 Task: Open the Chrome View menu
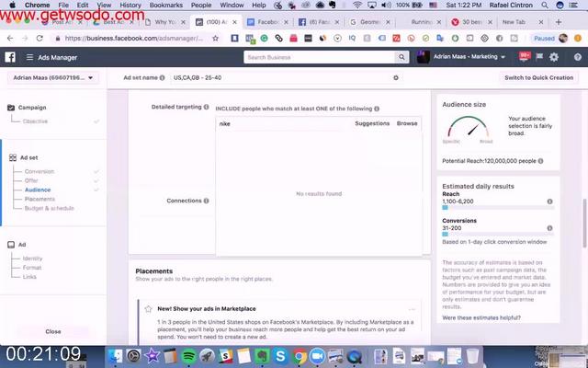(x=104, y=6)
